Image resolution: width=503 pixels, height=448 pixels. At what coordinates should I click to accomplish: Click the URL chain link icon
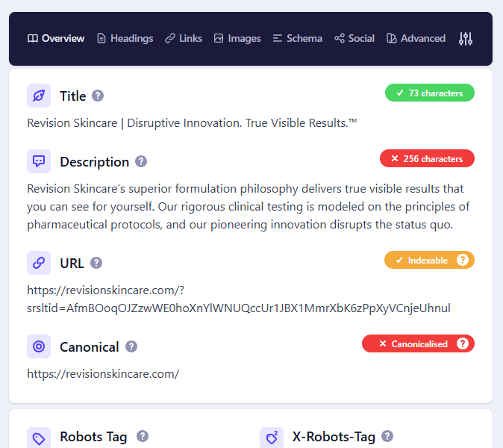pyautogui.click(x=39, y=263)
